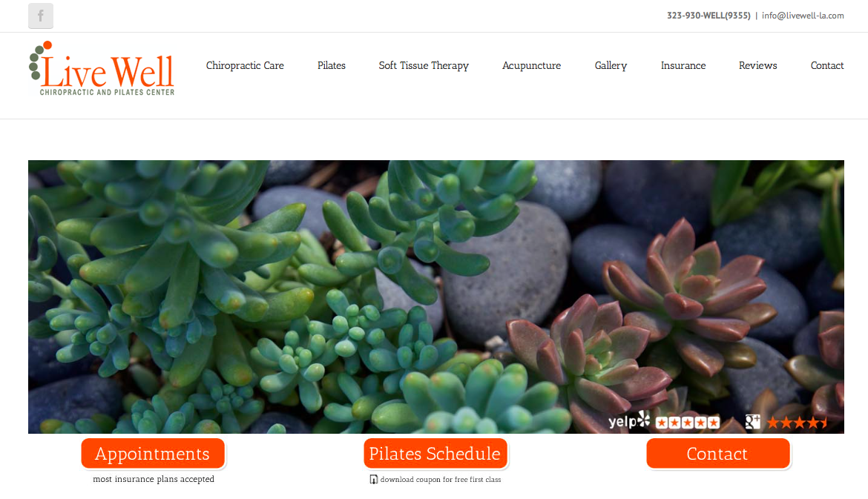Click the Yelp five-star rating
868x499 pixels.
pyautogui.click(x=688, y=423)
